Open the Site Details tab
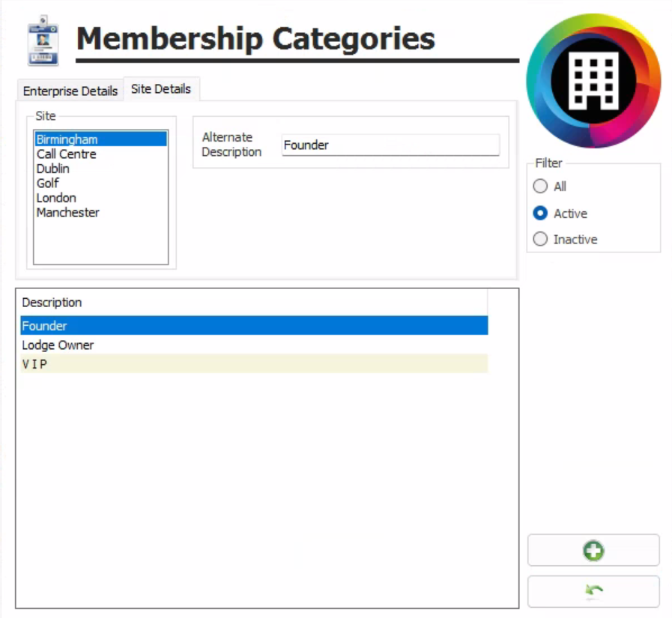Viewport: 672px width, 618px height. coord(161,88)
